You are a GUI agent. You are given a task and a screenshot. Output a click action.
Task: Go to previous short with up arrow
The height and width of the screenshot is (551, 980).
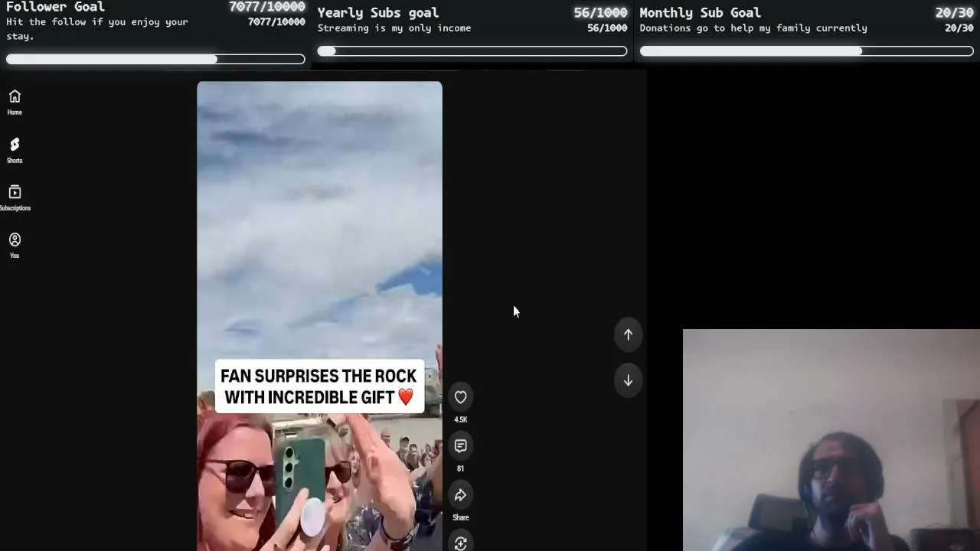click(628, 334)
